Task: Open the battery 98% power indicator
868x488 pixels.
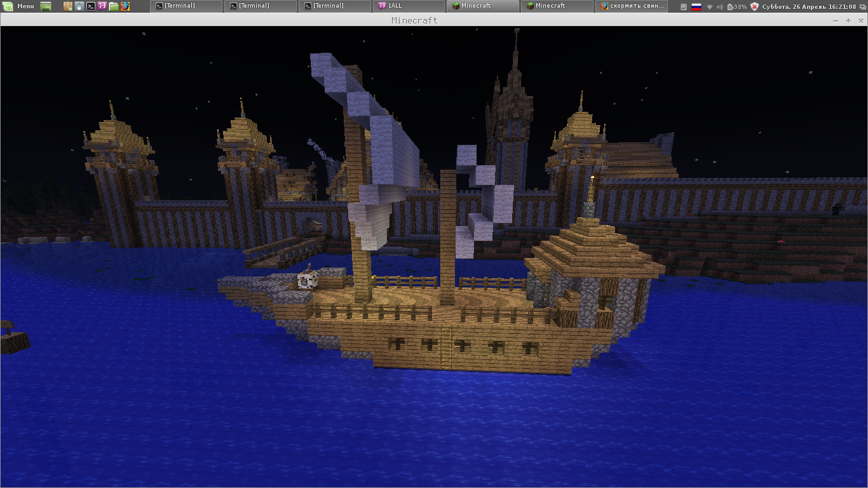Action: pyautogui.click(x=737, y=6)
